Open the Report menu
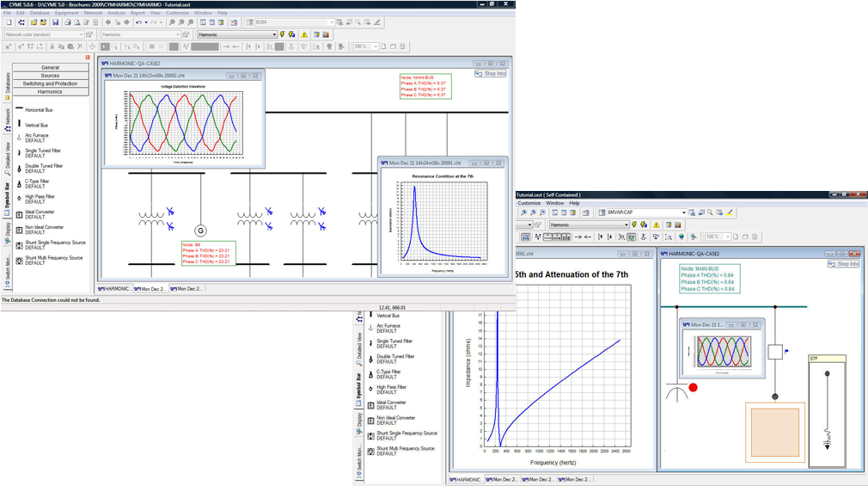Screen dimensions: 868x486 [138, 13]
